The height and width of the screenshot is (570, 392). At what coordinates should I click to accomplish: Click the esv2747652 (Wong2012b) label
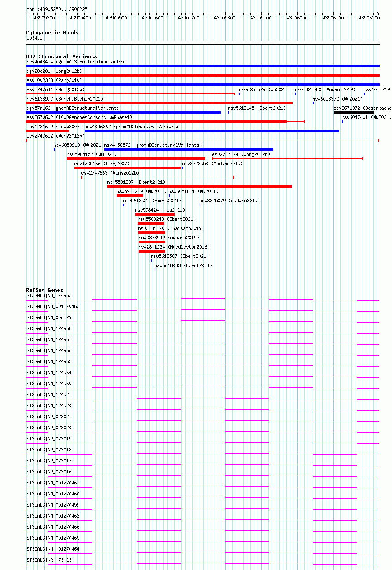point(55,136)
